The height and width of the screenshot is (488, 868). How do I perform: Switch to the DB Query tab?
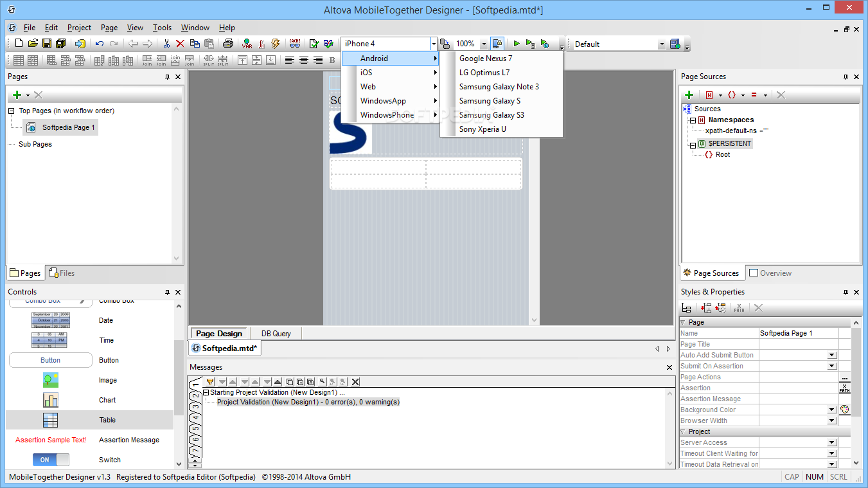click(x=276, y=334)
